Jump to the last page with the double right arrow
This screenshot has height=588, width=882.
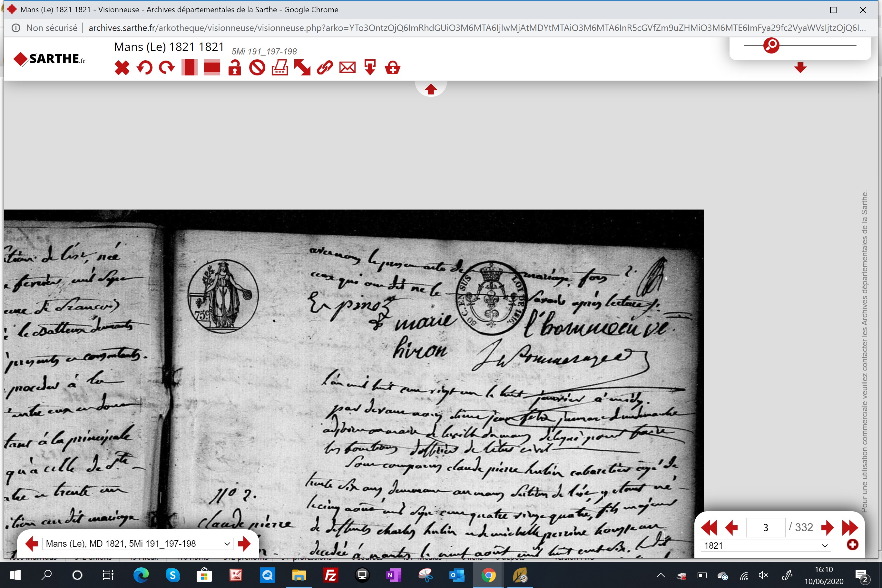point(850,528)
